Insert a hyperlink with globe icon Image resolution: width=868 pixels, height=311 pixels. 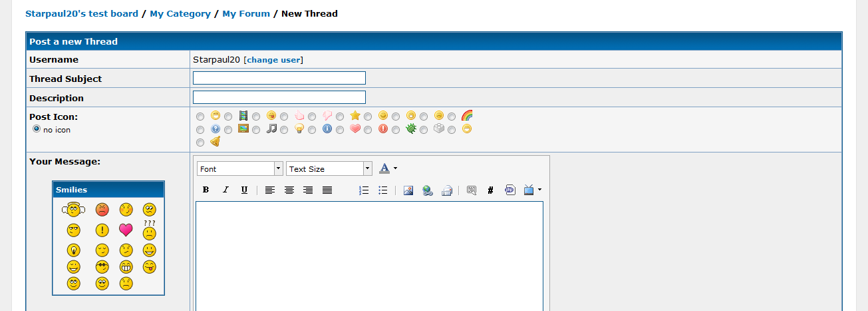428,190
